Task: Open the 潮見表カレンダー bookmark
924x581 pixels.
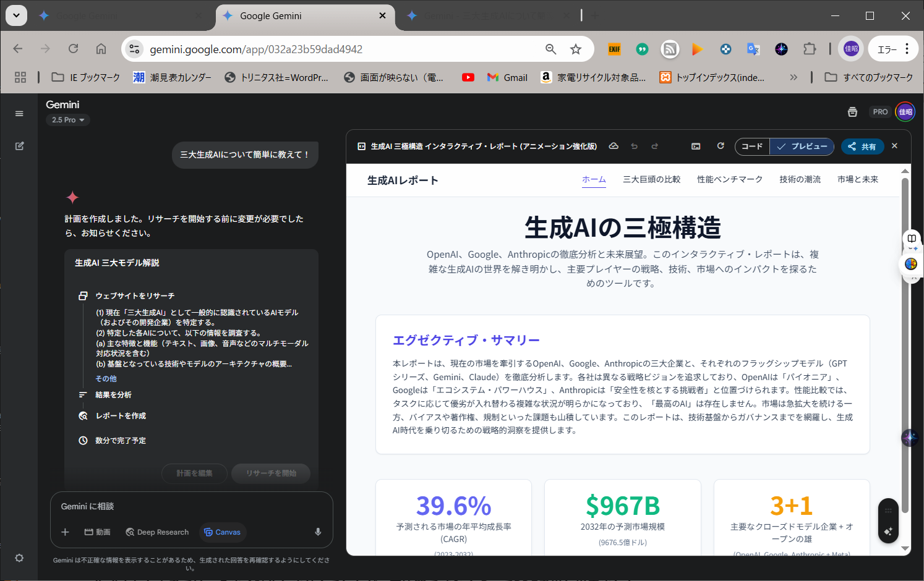Action: tap(173, 77)
